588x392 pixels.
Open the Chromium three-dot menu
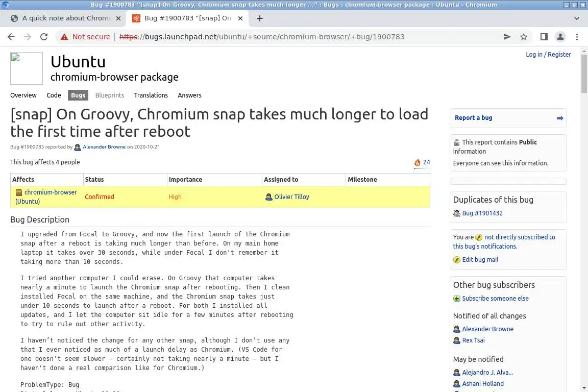577,37
